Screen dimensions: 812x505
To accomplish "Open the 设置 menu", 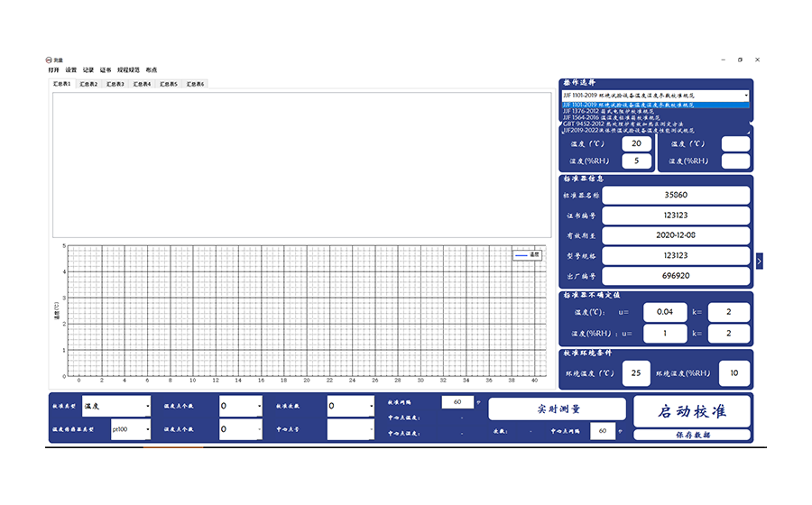I will 70,69.
